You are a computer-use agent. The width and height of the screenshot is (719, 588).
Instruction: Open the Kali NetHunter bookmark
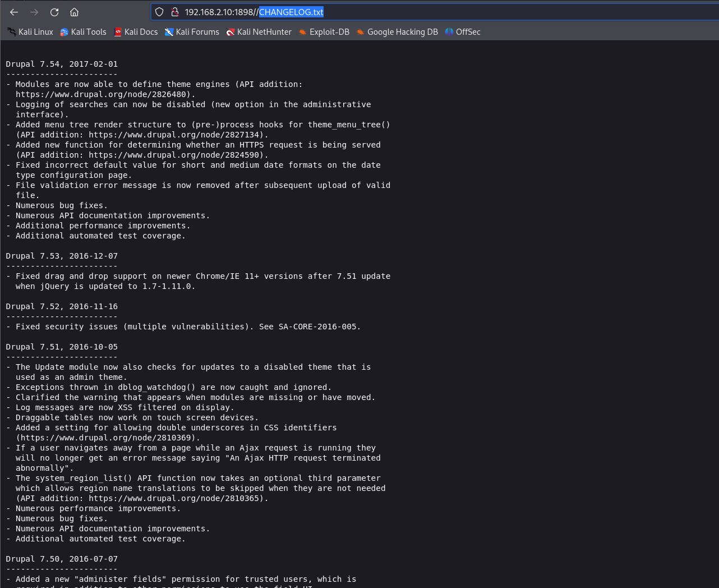pyautogui.click(x=259, y=32)
